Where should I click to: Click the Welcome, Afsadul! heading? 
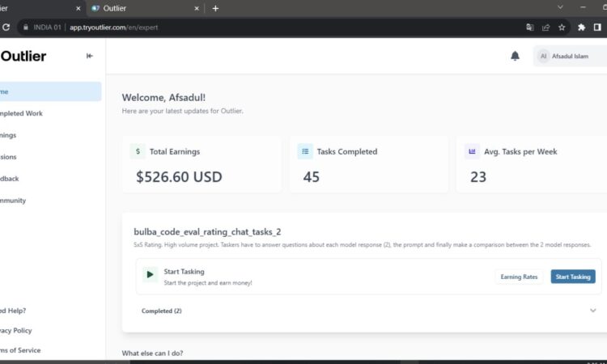coord(163,98)
